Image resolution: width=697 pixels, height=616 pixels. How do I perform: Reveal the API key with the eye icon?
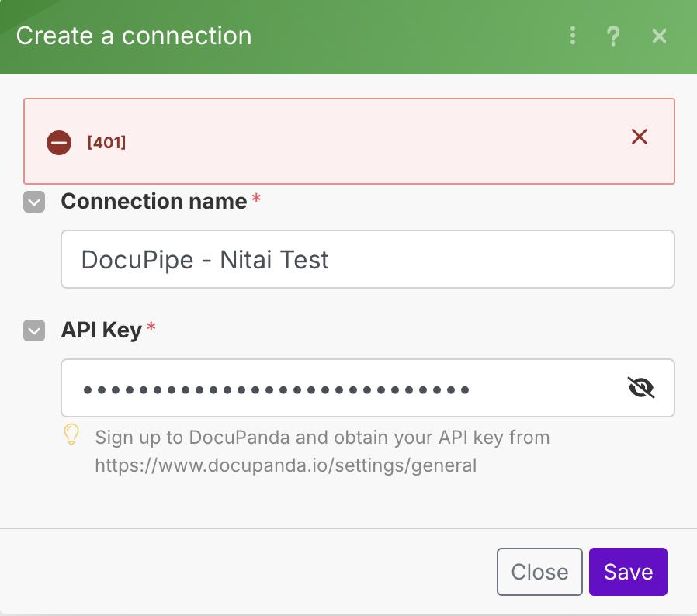640,388
